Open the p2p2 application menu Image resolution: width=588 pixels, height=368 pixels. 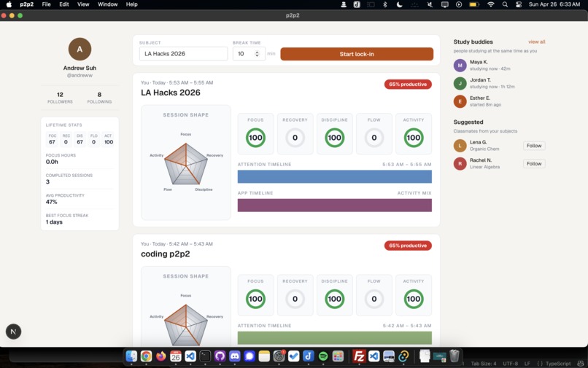click(x=26, y=4)
